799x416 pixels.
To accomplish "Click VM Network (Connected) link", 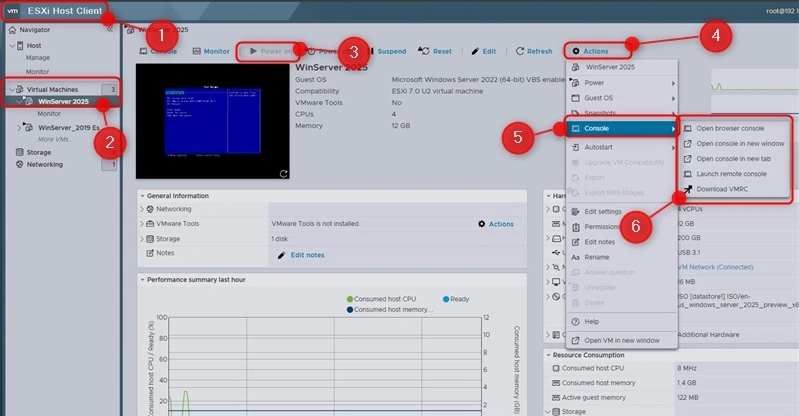I will coord(715,267).
